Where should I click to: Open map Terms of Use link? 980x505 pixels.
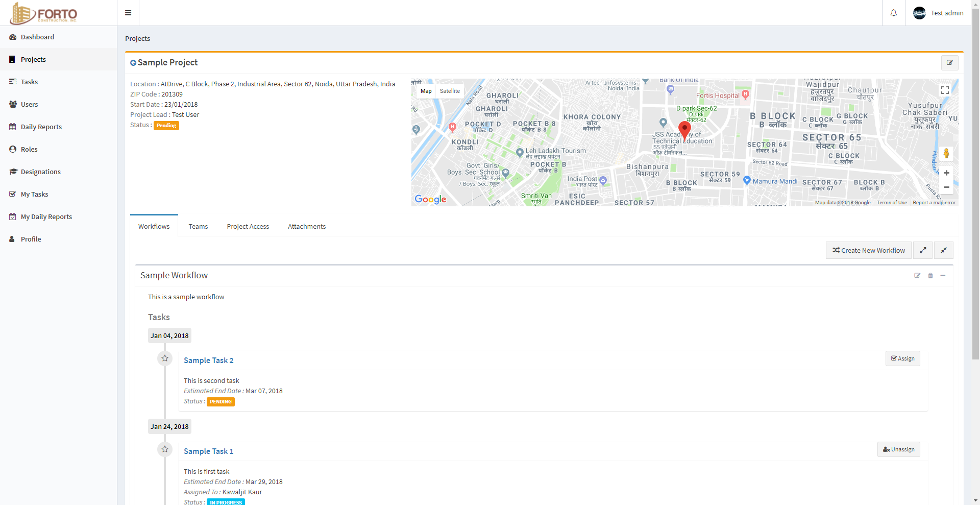(x=892, y=203)
